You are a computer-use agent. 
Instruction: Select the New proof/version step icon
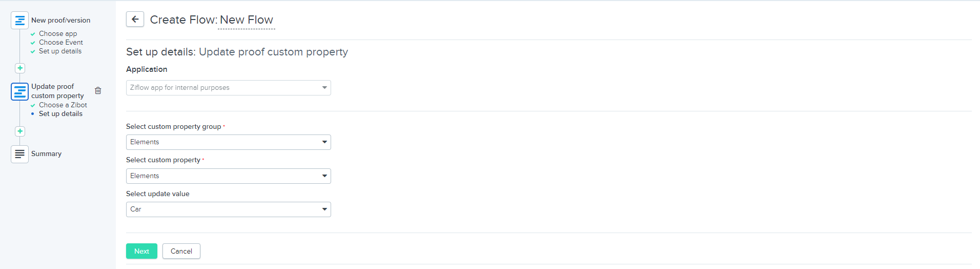pyautogui.click(x=19, y=21)
